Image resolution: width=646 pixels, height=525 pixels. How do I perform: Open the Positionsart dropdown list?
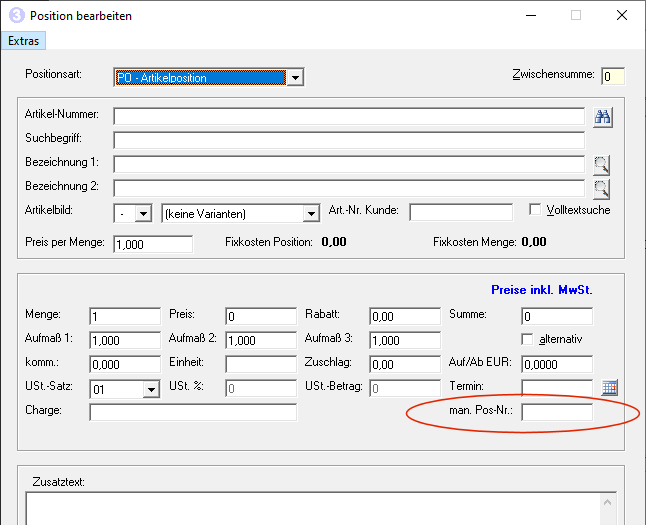(x=295, y=77)
